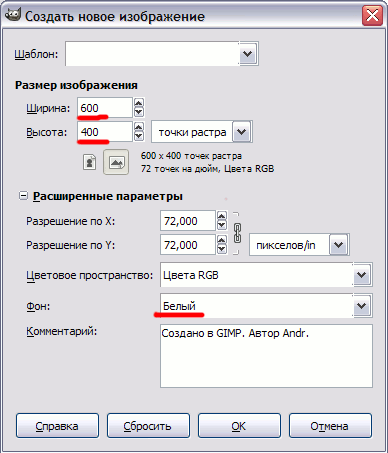This screenshot has height=453, width=388.
Task: Click the Ширина field showing 600
Action: tap(105, 108)
